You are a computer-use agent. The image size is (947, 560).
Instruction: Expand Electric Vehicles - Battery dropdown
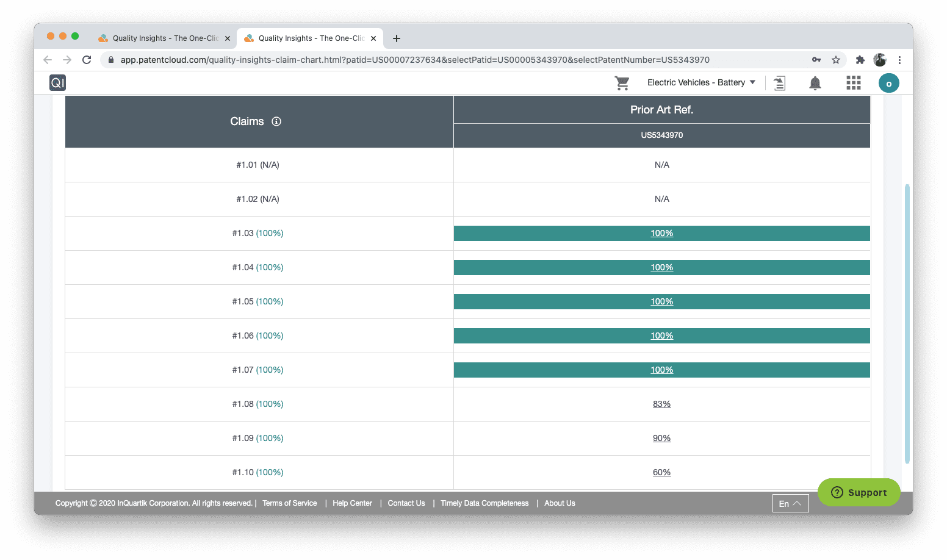(x=701, y=83)
